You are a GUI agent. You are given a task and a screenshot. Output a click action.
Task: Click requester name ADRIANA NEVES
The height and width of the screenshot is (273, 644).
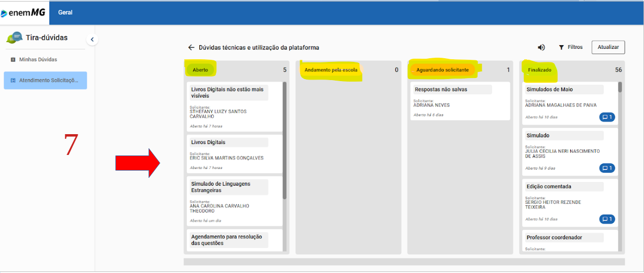coord(431,105)
